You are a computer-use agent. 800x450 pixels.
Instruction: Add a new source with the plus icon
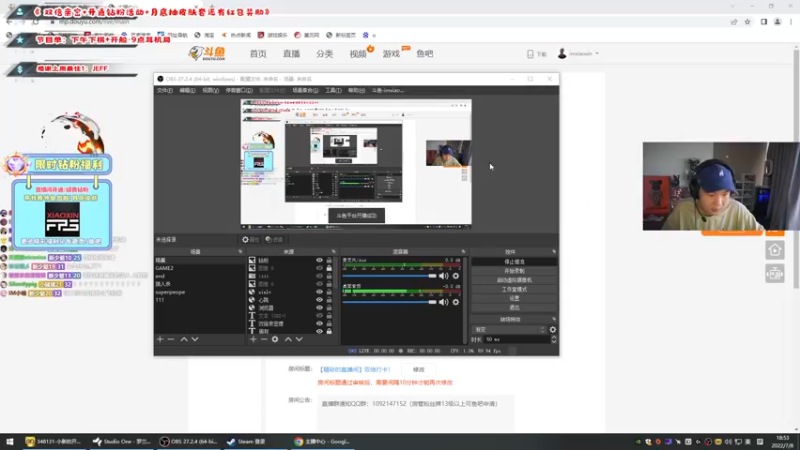click(253, 339)
